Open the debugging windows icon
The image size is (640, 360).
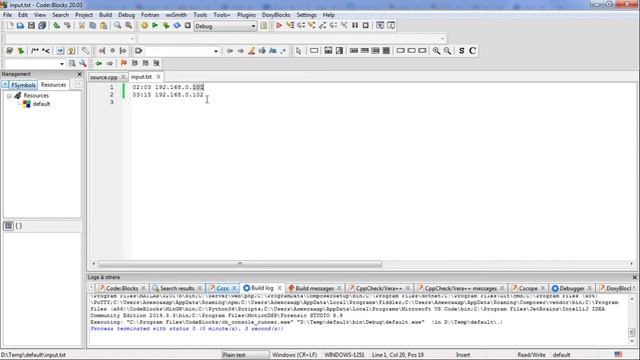point(380,26)
